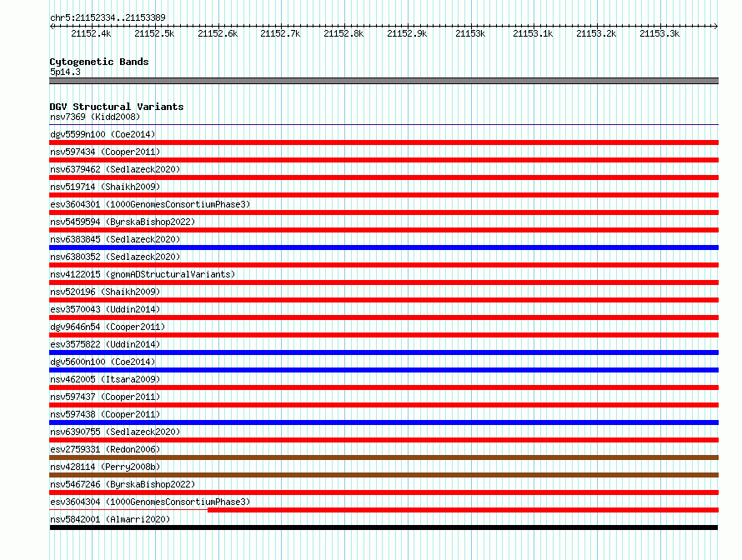Image resolution: width=742 pixels, height=560 pixels.
Task: Open variant nsv6379462 (Sedlazeck2020) label
Action: 115,169
